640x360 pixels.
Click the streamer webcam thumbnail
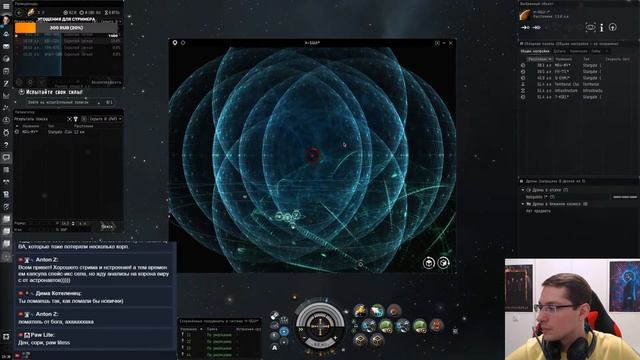coord(572,309)
